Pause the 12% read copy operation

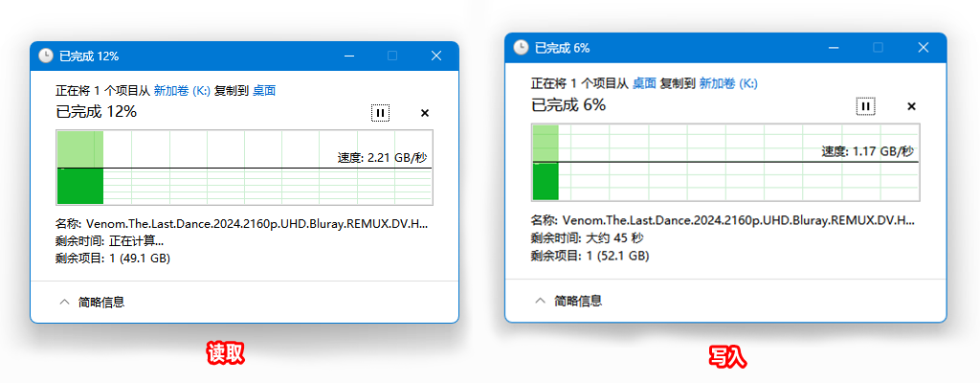[381, 113]
